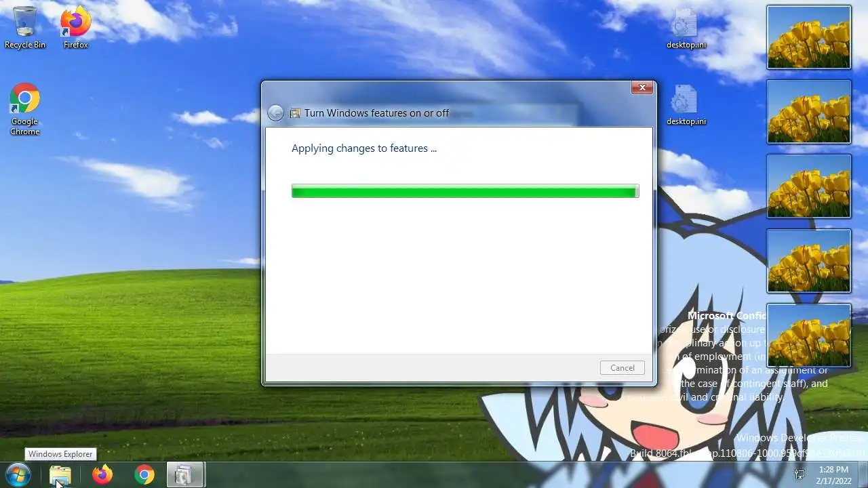
Task: Click the network icon in system tray
Action: click(x=800, y=474)
